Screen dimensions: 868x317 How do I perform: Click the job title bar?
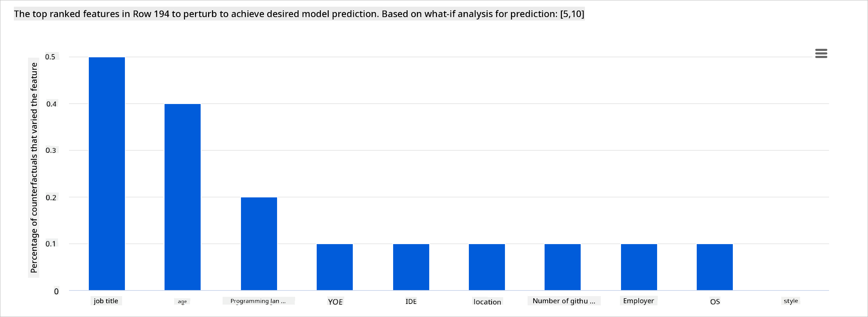tap(107, 173)
